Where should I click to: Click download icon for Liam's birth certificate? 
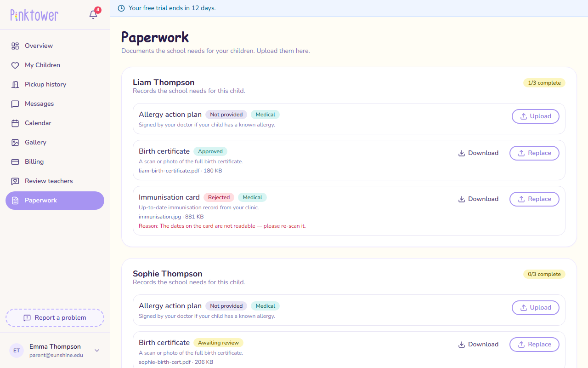tap(462, 153)
